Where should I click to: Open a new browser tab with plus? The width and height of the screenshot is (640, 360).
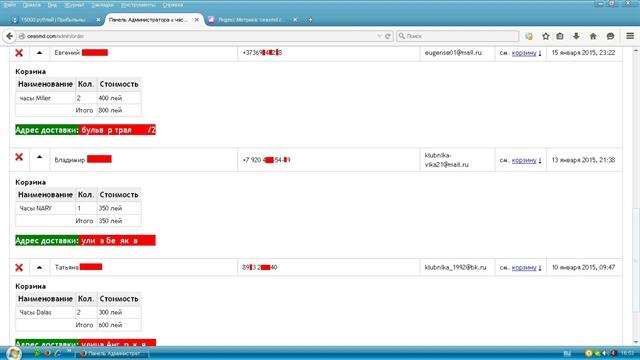310,20
